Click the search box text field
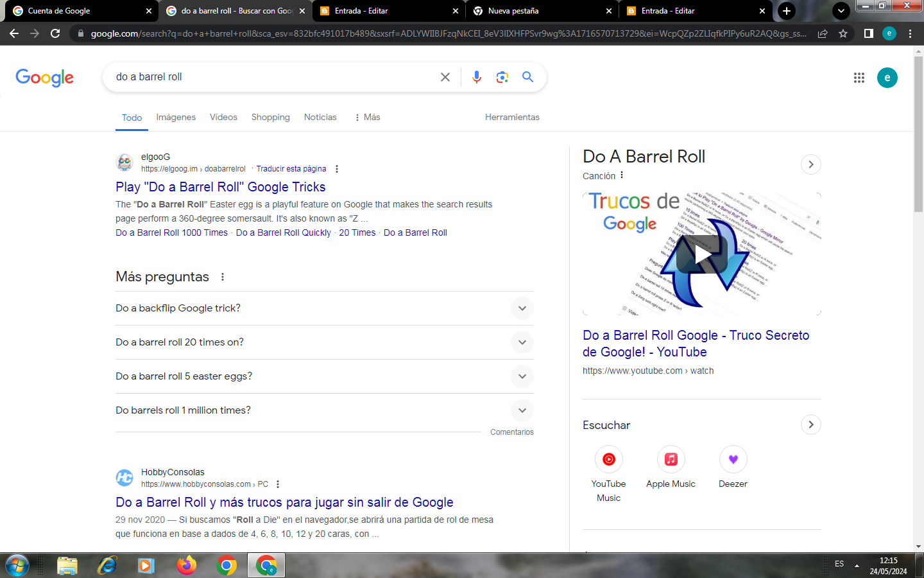This screenshot has height=578, width=924. point(273,77)
